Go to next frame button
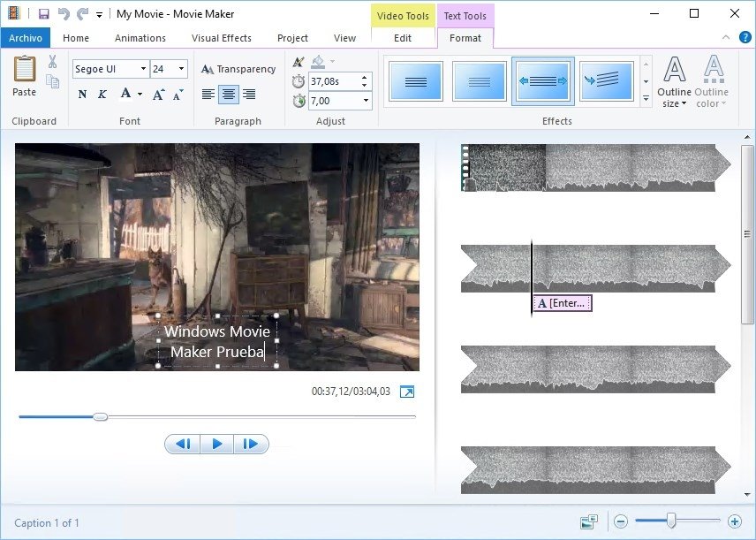Screen dimensions: 756x540 pos(251,444)
